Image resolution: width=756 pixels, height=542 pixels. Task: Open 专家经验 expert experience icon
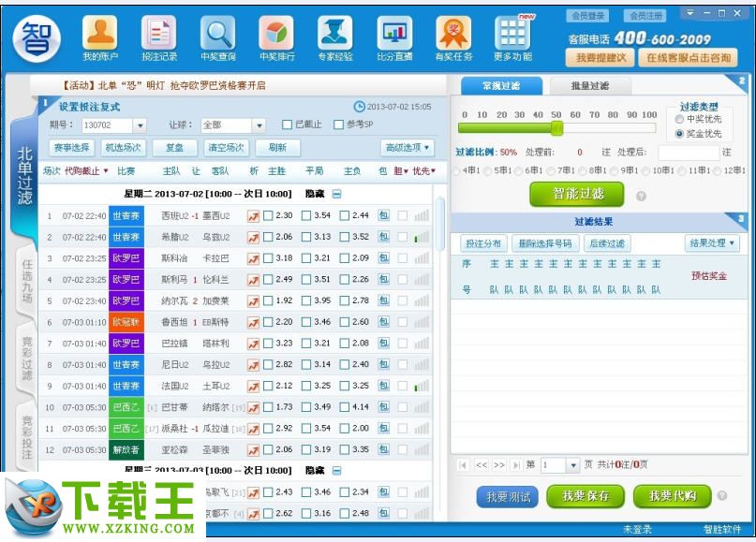[335, 36]
